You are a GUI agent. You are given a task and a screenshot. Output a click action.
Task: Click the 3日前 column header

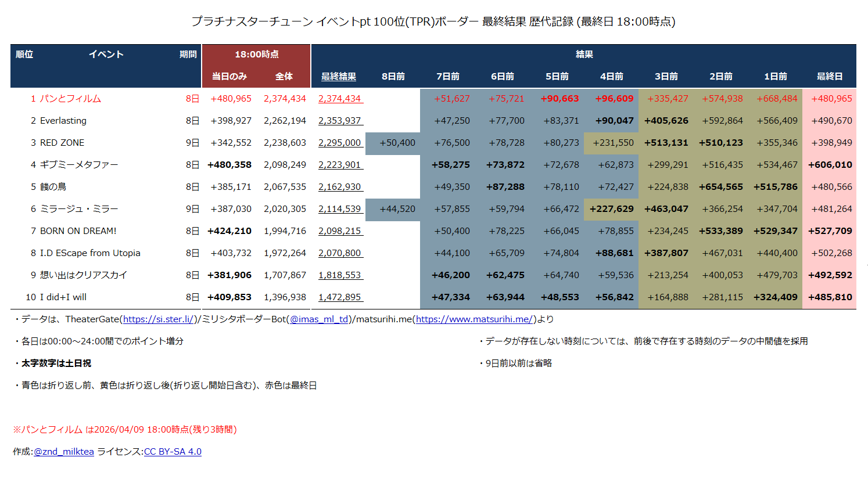point(666,77)
